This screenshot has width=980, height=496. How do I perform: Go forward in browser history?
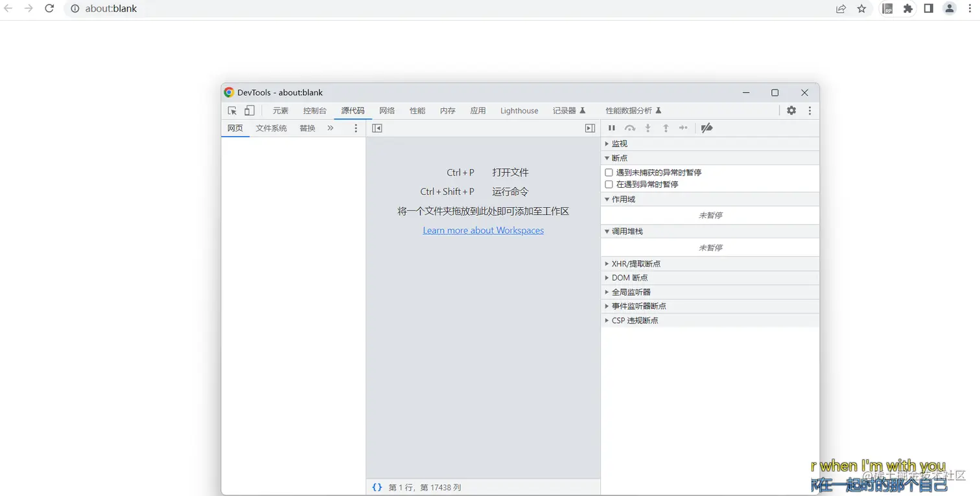pyautogui.click(x=29, y=9)
